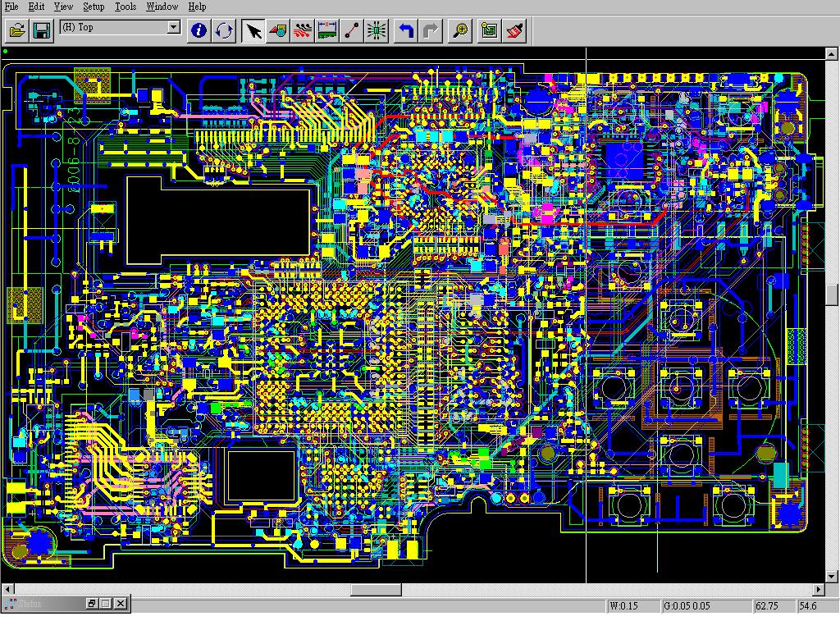Screen dimensions: 840x630
Task: Open the Help menu
Action: pos(197,7)
